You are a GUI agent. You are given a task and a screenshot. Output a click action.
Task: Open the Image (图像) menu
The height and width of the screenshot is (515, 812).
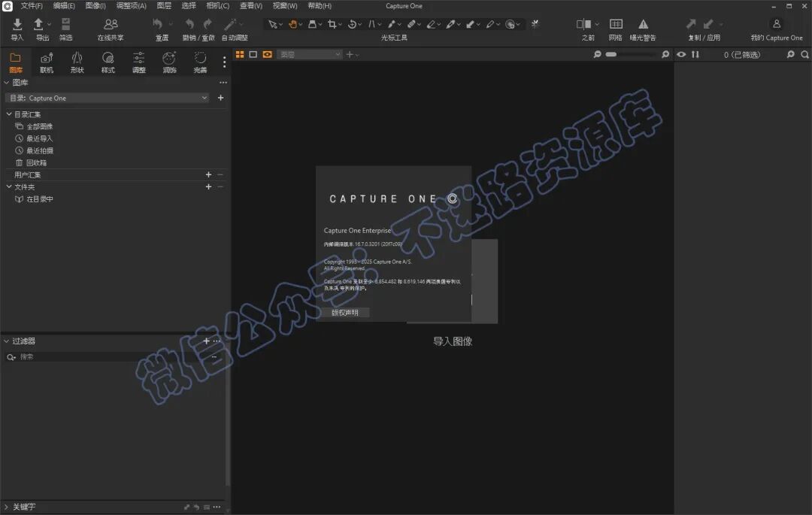point(95,6)
